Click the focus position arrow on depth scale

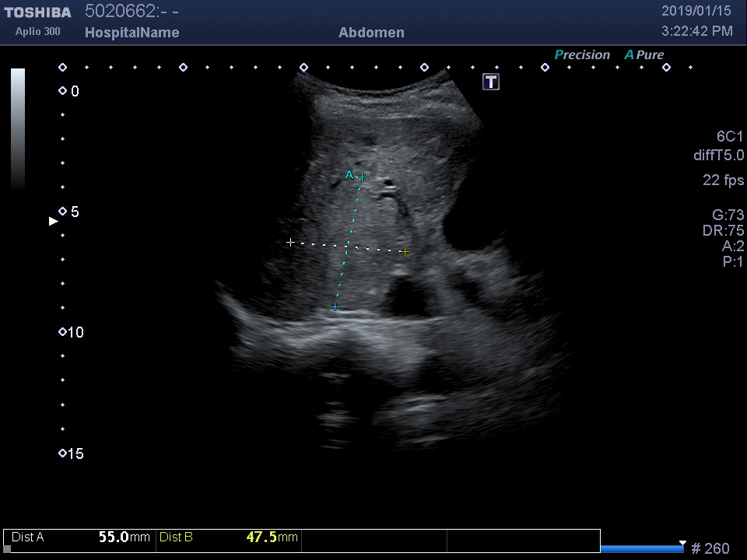tap(54, 222)
